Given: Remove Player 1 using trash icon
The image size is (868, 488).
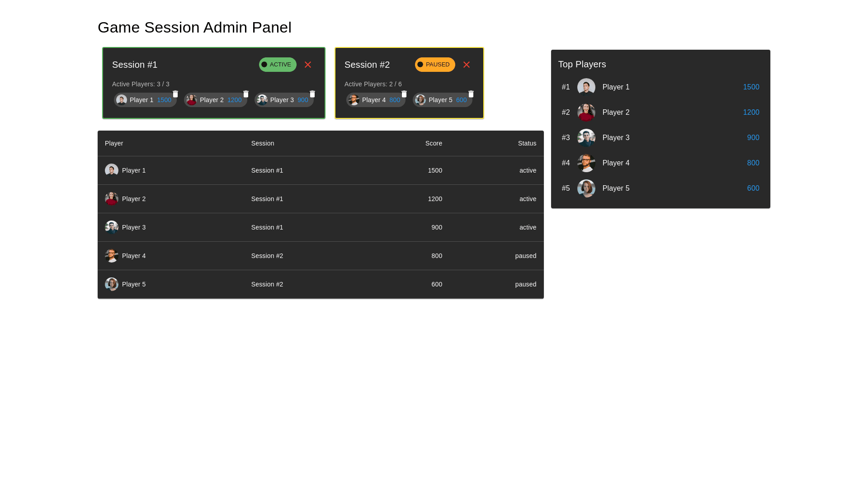Looking at the screenshot, I should 175,94.
